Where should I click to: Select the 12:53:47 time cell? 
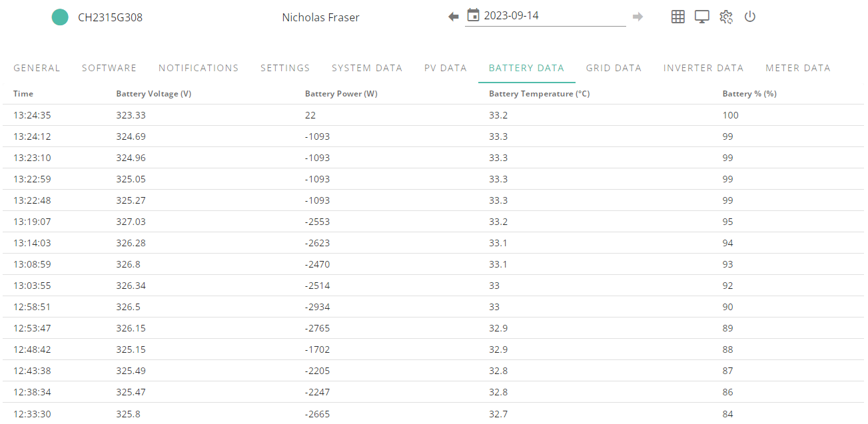(32, 328)
